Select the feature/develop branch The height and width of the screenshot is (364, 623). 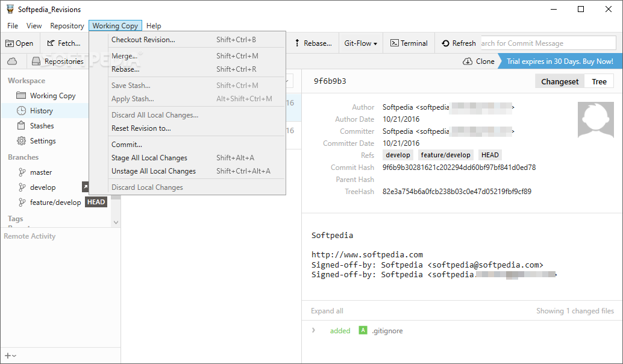(x=55, y=202)
